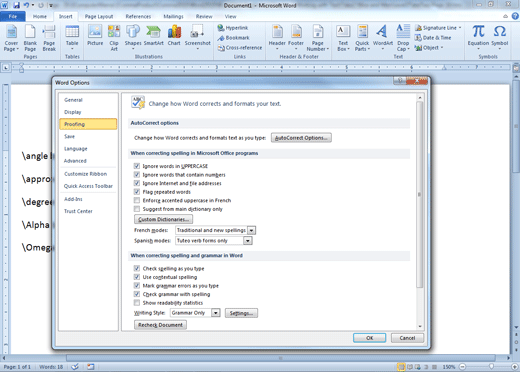Click the zoom slider handle
Viewport: 520px width, 372px height.
[491, 366]
